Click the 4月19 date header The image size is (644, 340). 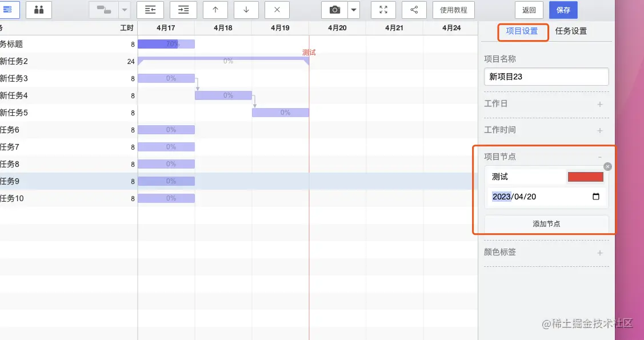click(x=280, y=28)
